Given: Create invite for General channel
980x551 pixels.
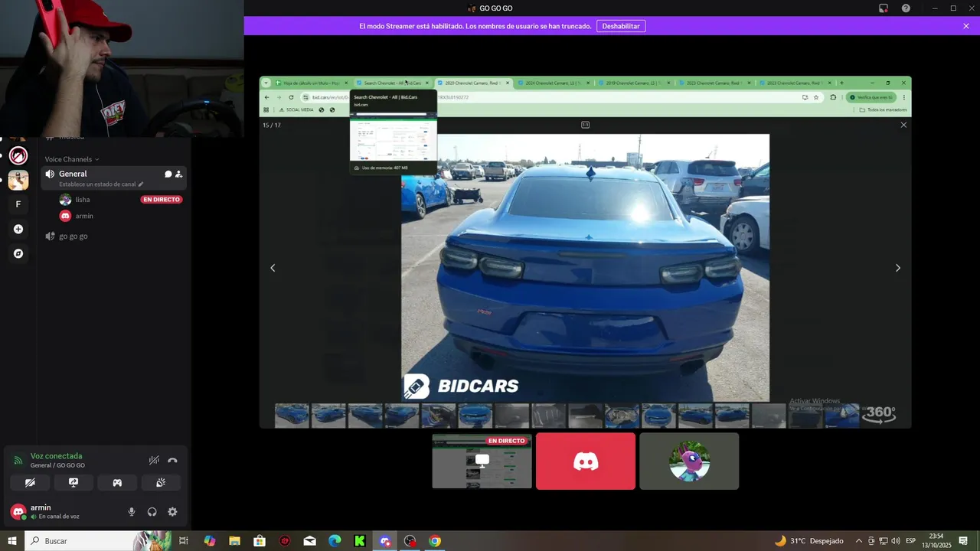Looking at the screenshot, I should tap(178, 174).
